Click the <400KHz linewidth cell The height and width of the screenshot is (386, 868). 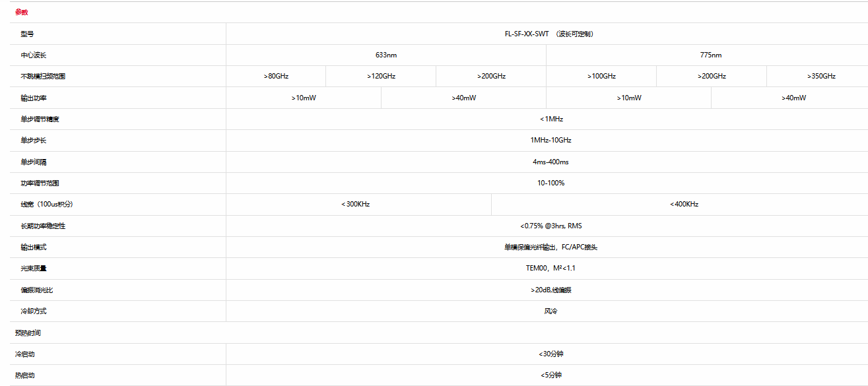pyautogui.click(x=684, y=204)
